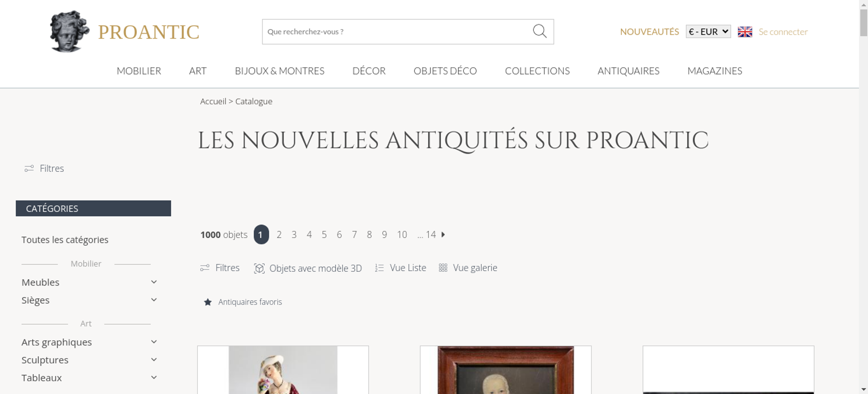Switch to Vue galerie via its grid icon

point(443,268)
